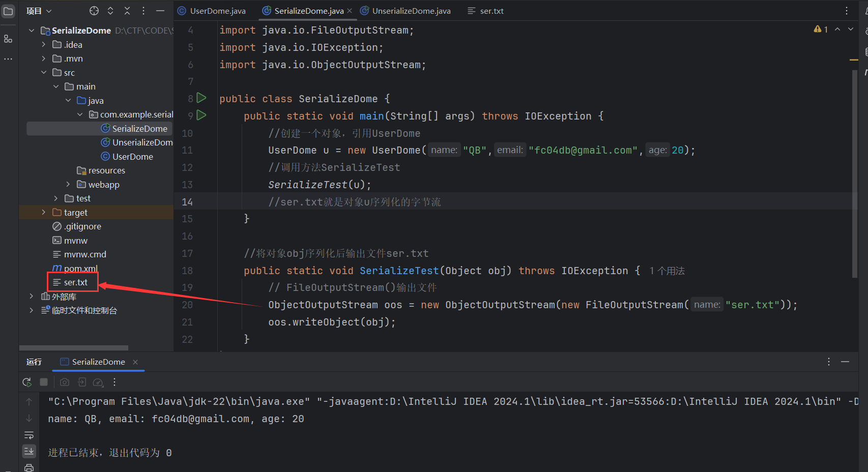Open the Structure tool window icon

[x=8, y=39]
